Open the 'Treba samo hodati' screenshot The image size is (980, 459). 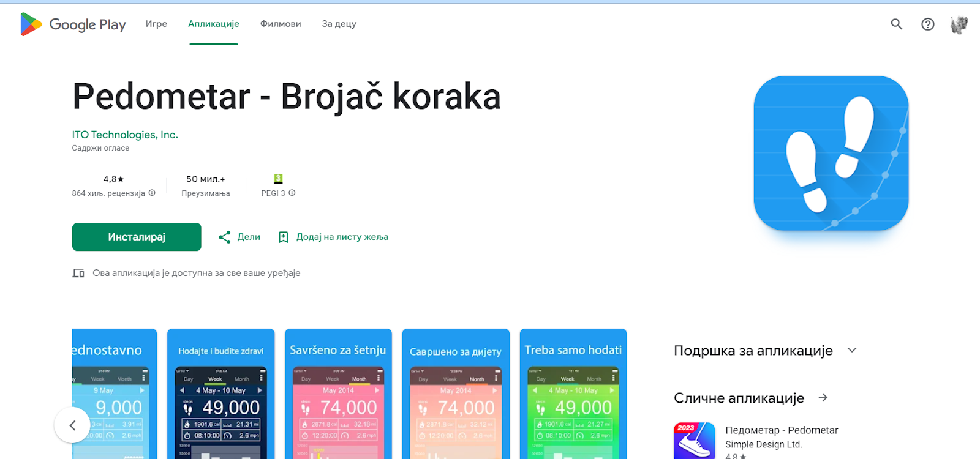click(x=573, y=394)
